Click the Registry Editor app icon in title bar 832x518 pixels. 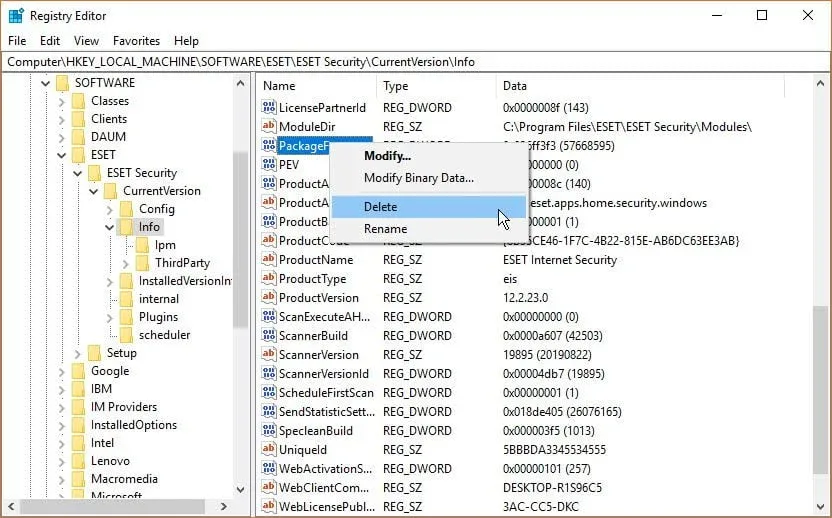pyautogui.click(x=16, y=16)
